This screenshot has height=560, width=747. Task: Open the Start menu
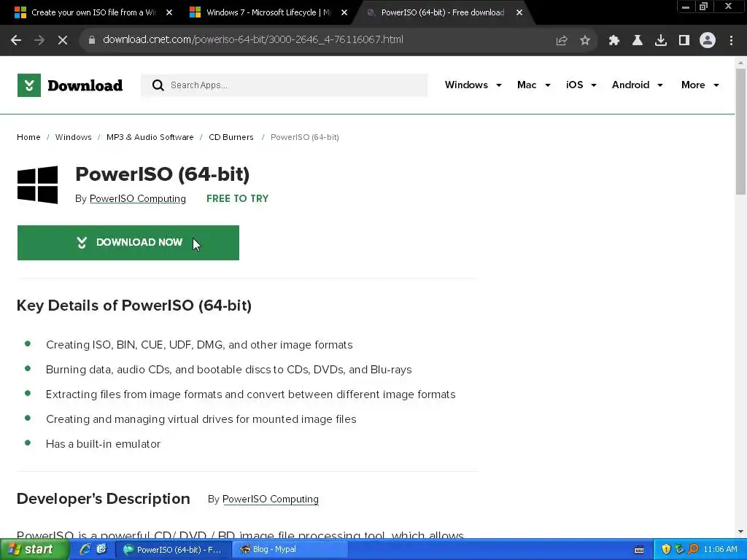point(34,550)
